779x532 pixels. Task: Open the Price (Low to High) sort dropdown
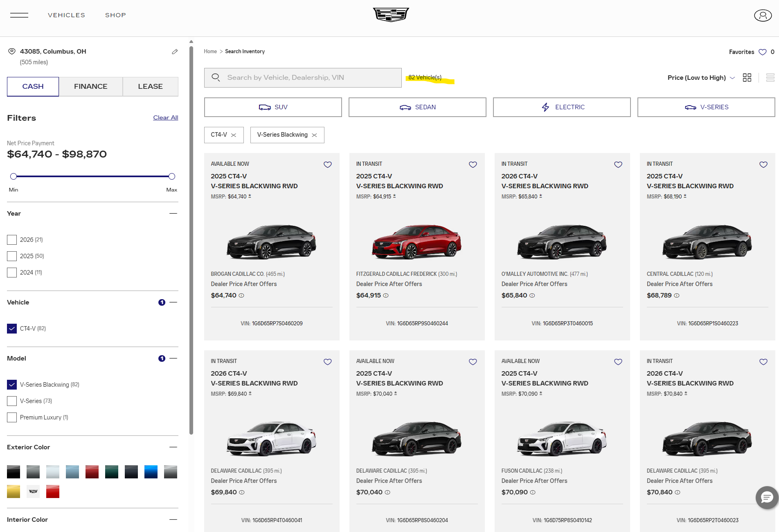click(701, 78)
